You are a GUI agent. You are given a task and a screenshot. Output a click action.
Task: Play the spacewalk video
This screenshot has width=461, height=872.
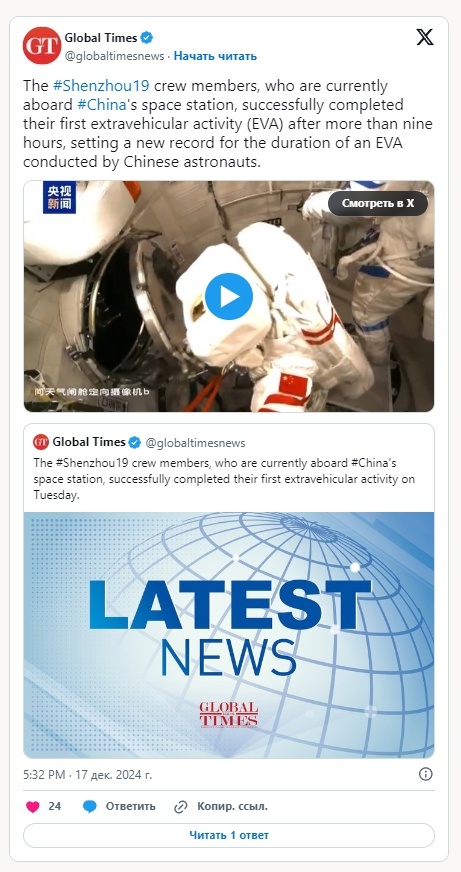(x=229, y=296)
